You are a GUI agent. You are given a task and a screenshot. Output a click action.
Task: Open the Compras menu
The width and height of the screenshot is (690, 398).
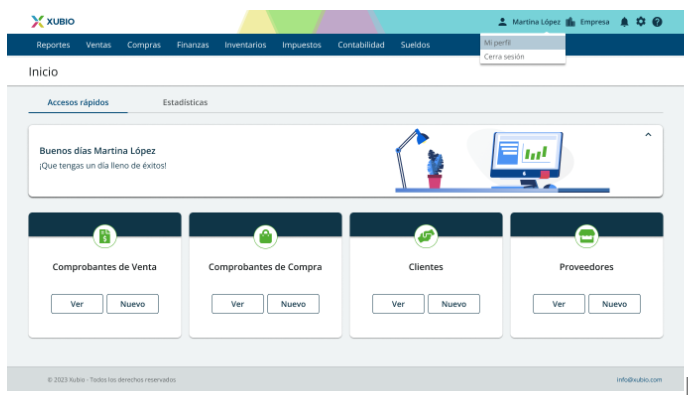coord(144,45)
